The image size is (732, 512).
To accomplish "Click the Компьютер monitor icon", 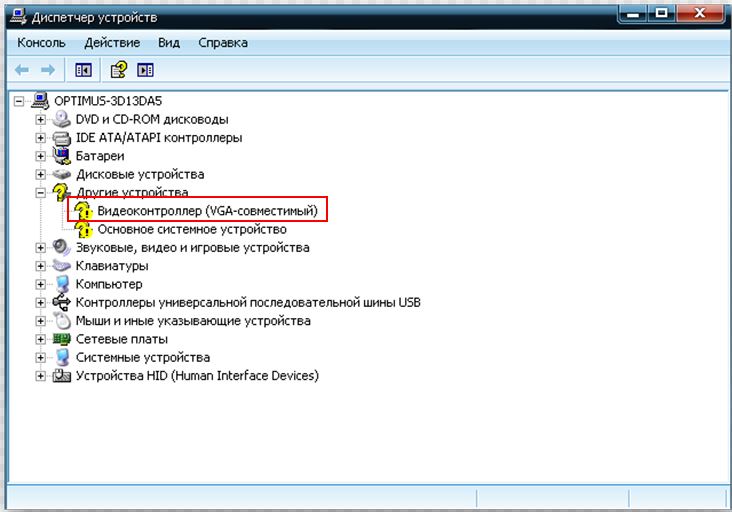I will point(62,284).
